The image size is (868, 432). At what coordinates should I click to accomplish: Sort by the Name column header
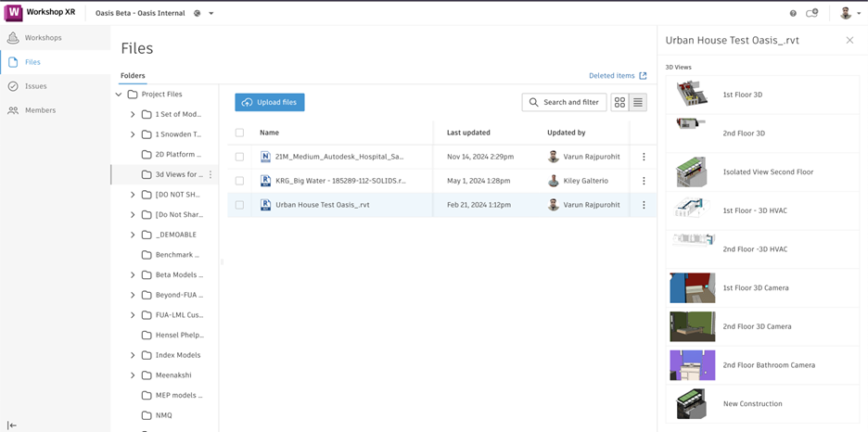(269, 133)
